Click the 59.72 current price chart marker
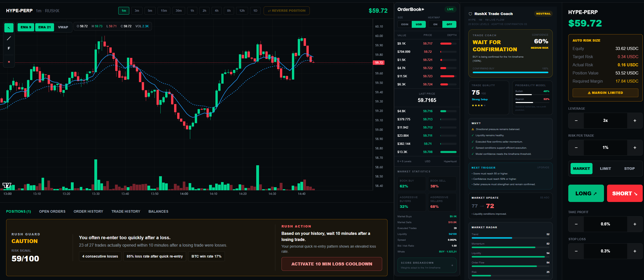The height and width of the screenshot is (280, 644). [x=379, y=63]
